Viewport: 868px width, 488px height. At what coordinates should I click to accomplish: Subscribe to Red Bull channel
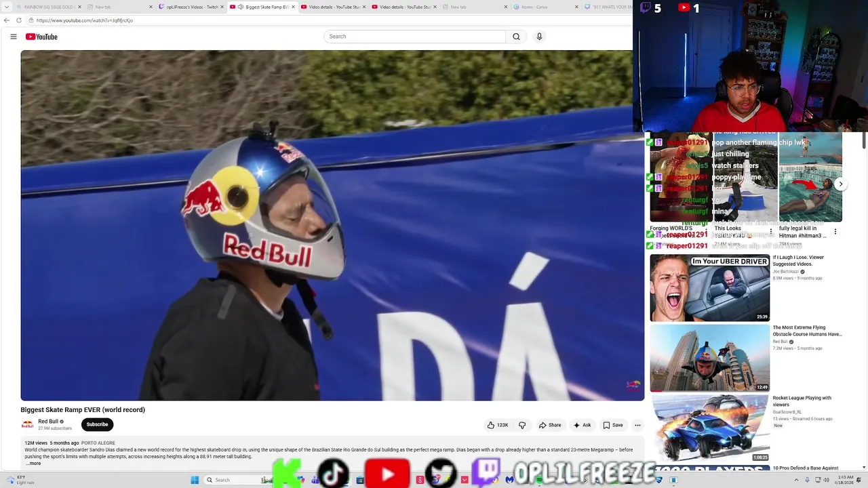tap(97, 424)
